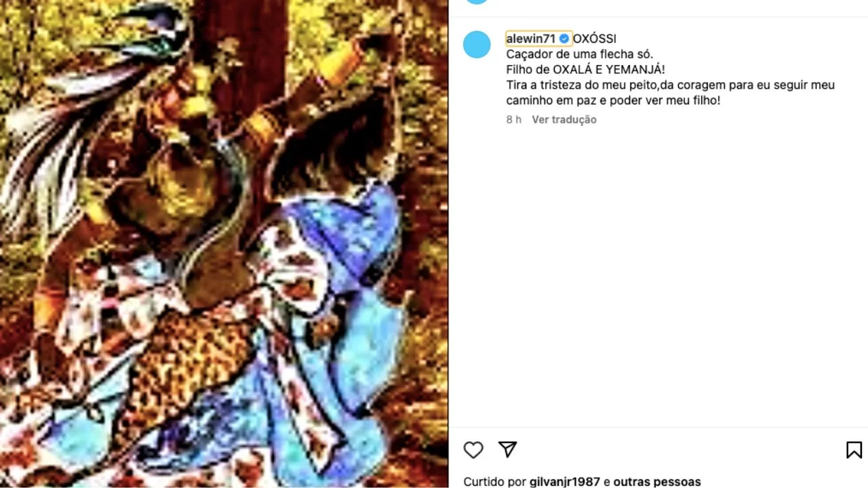The width and height of the screenshot is (868, 488).
Task: Click the line "Filho de OXALÁ E YEMANJÁ!"
Action: [586, 70]
